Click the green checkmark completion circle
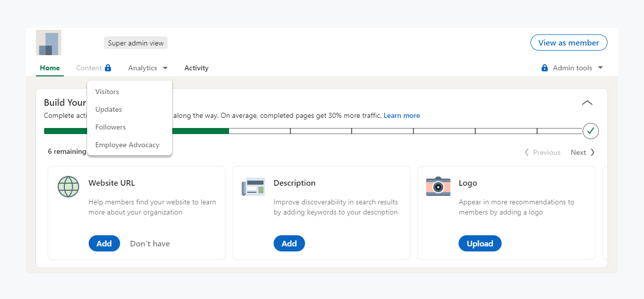 [x=591, y=131]
